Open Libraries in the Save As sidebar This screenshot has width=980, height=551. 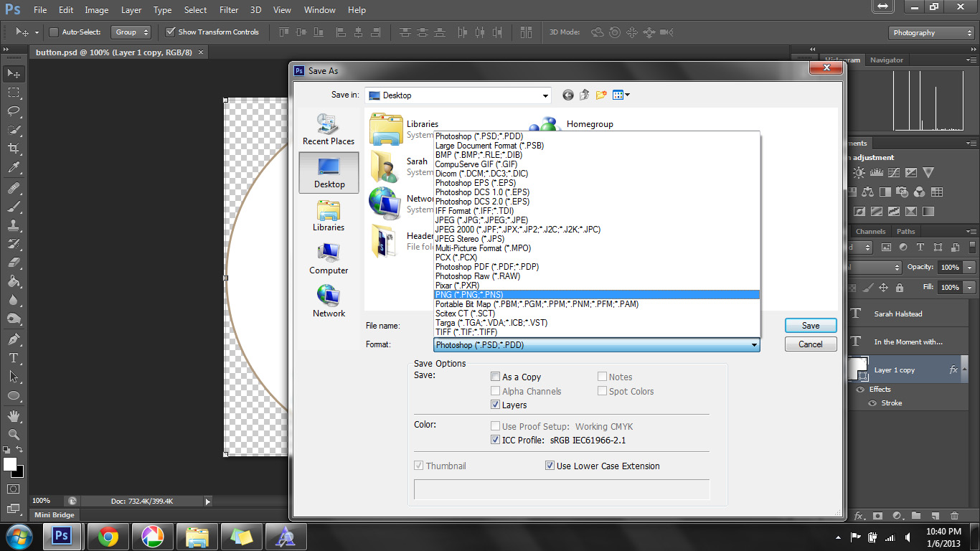pos(329,216)
